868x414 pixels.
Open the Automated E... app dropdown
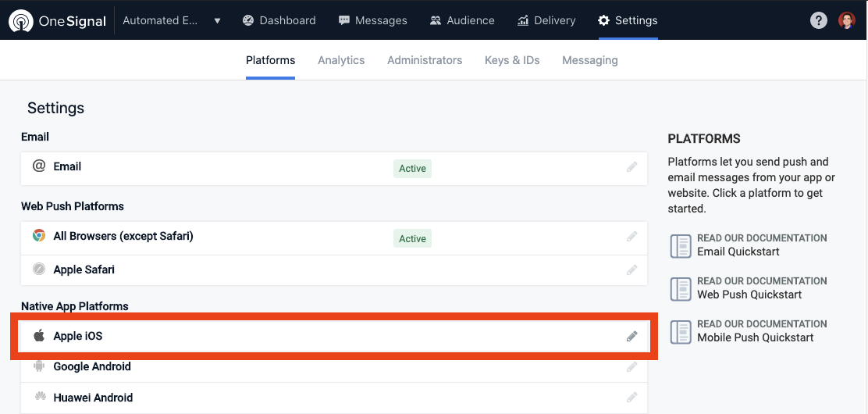(172, 20)
